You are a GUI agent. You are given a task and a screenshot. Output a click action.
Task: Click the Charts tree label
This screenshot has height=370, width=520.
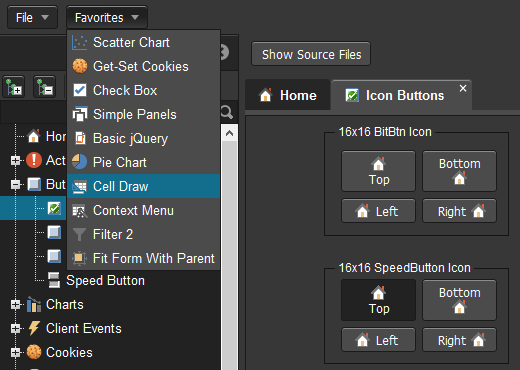(65, 304)
